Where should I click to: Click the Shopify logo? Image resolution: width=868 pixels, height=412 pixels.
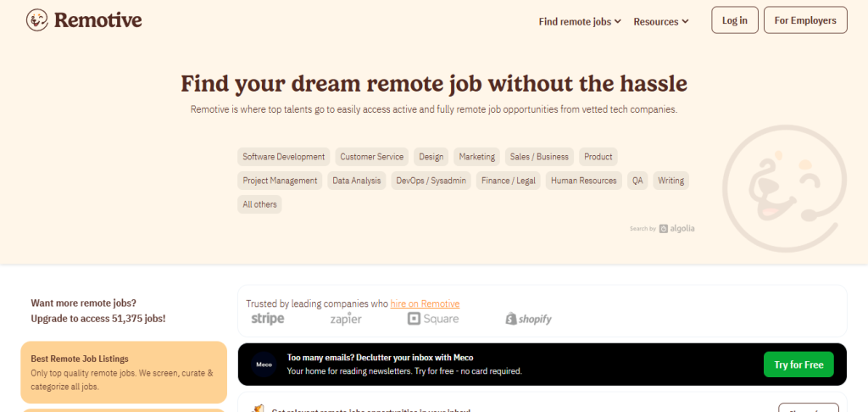point(528,319)
